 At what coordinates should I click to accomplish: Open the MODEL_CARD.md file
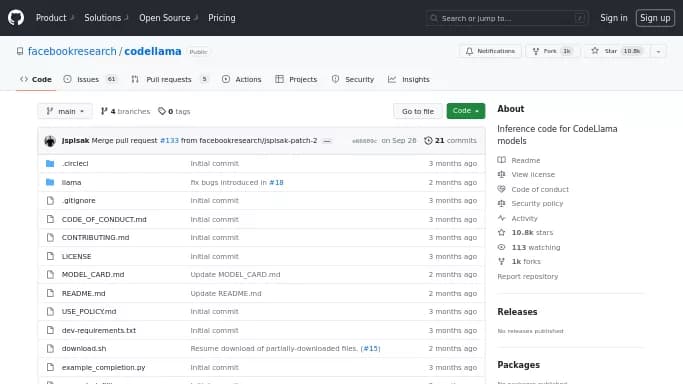point(93,275)
